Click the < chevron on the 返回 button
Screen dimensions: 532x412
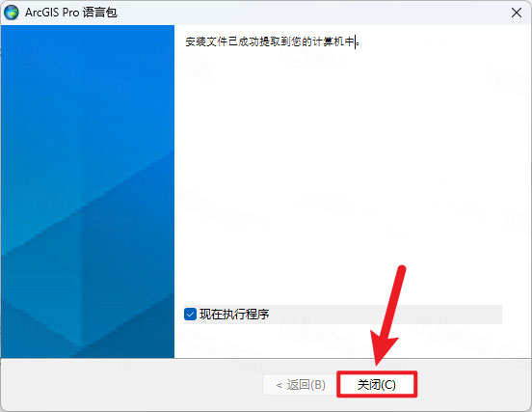279,386
